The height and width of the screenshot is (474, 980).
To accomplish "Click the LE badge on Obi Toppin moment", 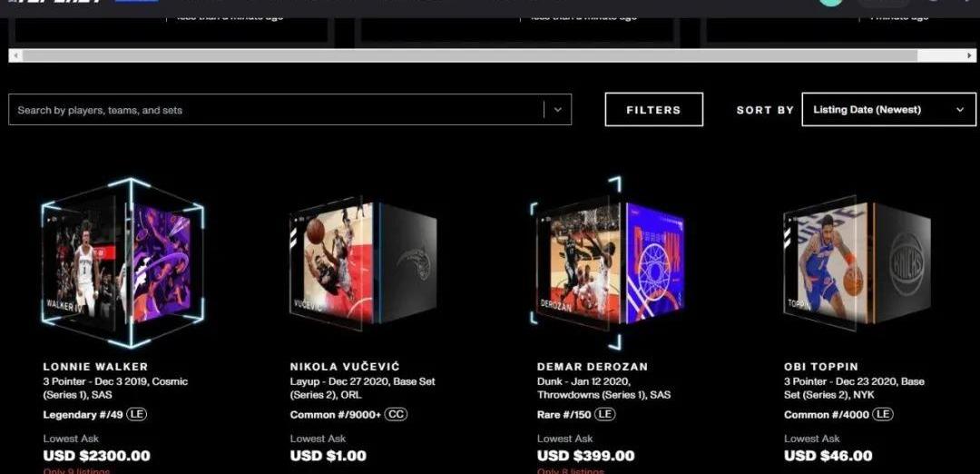I will pyautogui.click(x=883, y=414).
